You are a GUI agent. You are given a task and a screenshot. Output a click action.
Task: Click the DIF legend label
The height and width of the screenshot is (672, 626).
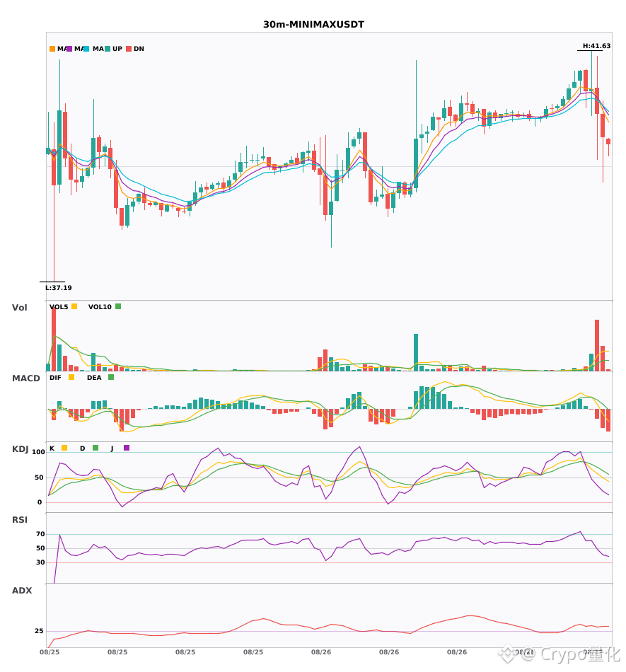tap(55, 378)
